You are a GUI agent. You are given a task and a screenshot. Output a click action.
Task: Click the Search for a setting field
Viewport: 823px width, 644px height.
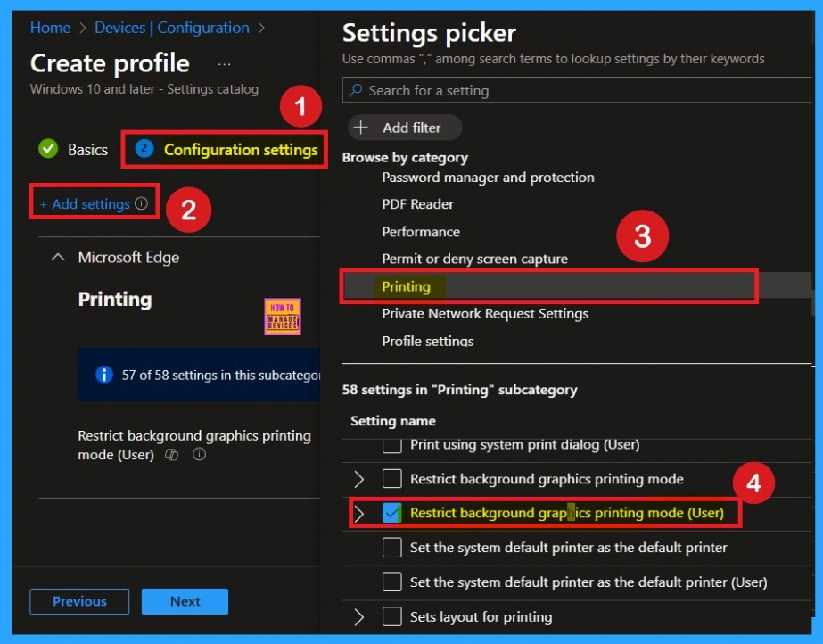(x=576, y=90)
